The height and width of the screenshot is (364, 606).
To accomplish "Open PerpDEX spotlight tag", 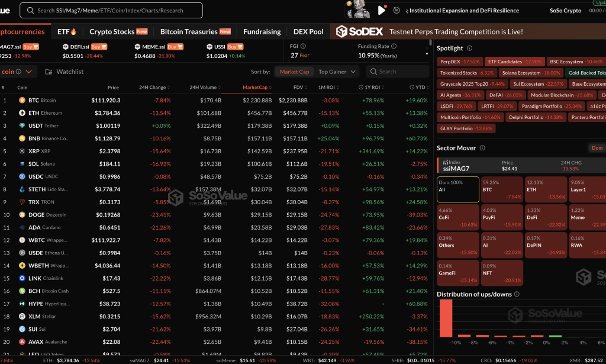I will pos(459,62).
